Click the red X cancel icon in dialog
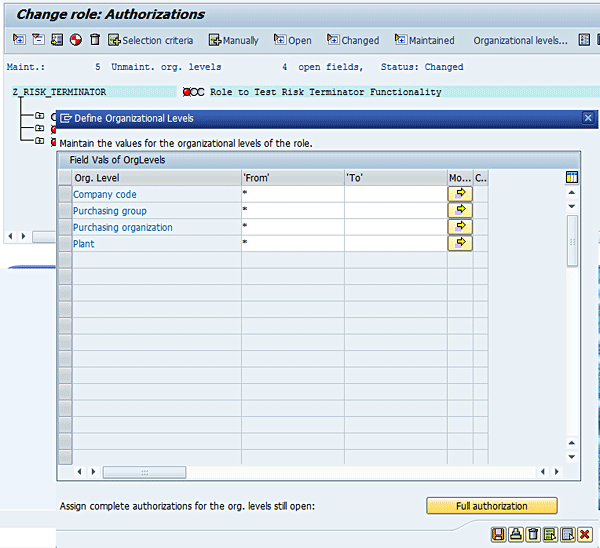The height and width of the screenshot is (548, 600). 585,534
